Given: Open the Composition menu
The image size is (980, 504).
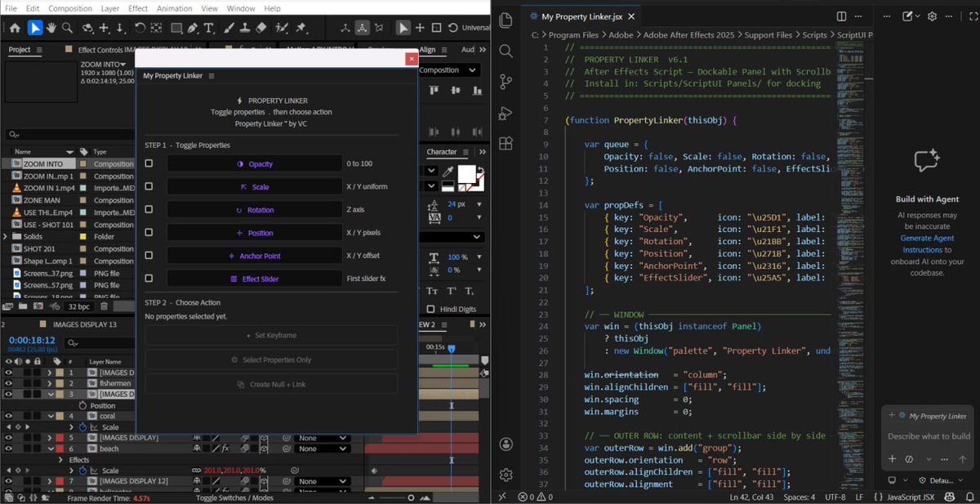Looking at the screenshot, I should tap(70, 8).
